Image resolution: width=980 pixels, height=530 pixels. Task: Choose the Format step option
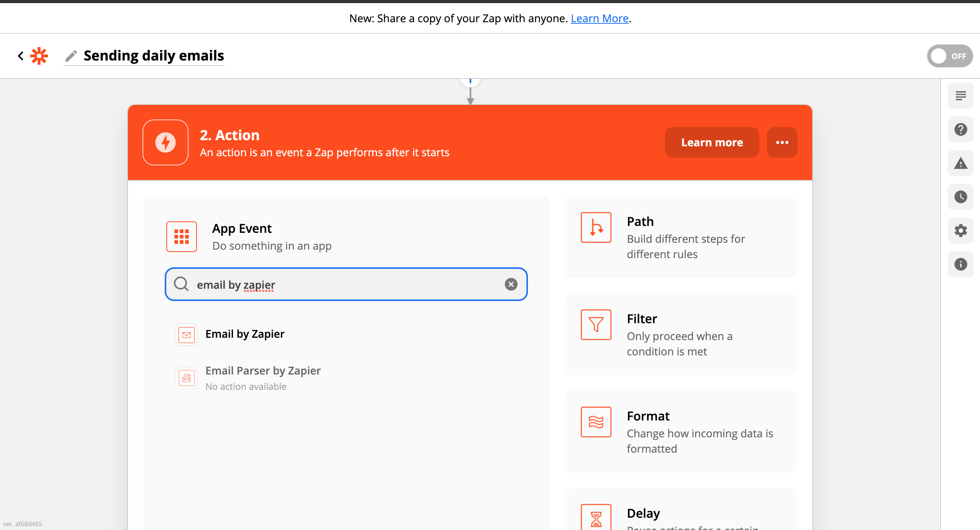click(x=680, y=432)
